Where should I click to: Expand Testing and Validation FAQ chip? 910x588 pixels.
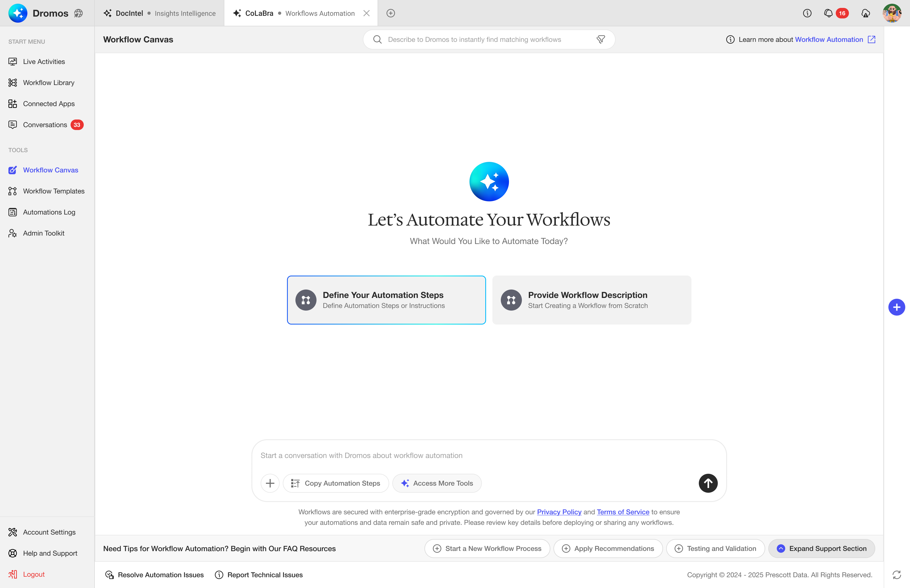715,548
